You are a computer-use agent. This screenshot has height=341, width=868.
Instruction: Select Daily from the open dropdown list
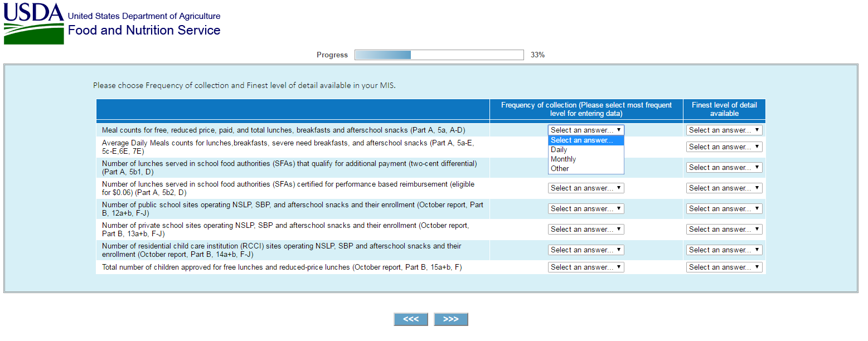pyautogui.click(x=559, y=150)
